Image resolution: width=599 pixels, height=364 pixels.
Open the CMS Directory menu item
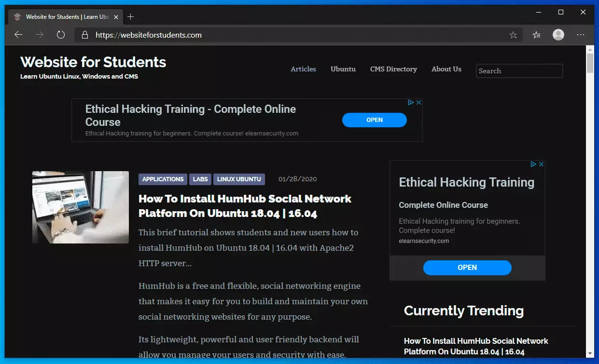click(393, 69)
